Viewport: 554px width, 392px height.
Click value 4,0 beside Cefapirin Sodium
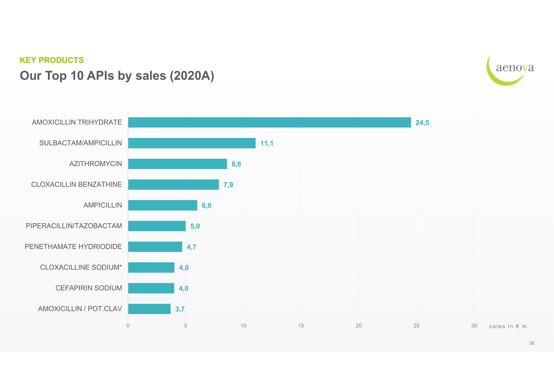click(x=184, y=288)
